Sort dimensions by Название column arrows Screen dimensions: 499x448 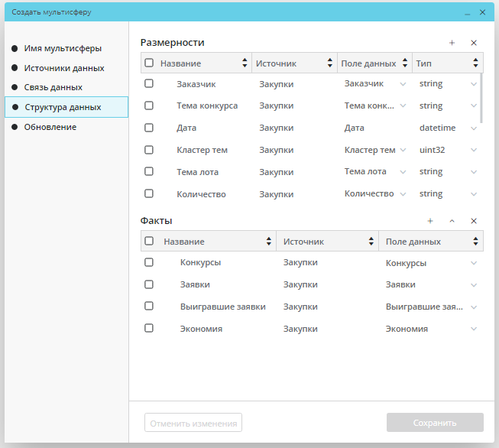[x=245, y=63]
